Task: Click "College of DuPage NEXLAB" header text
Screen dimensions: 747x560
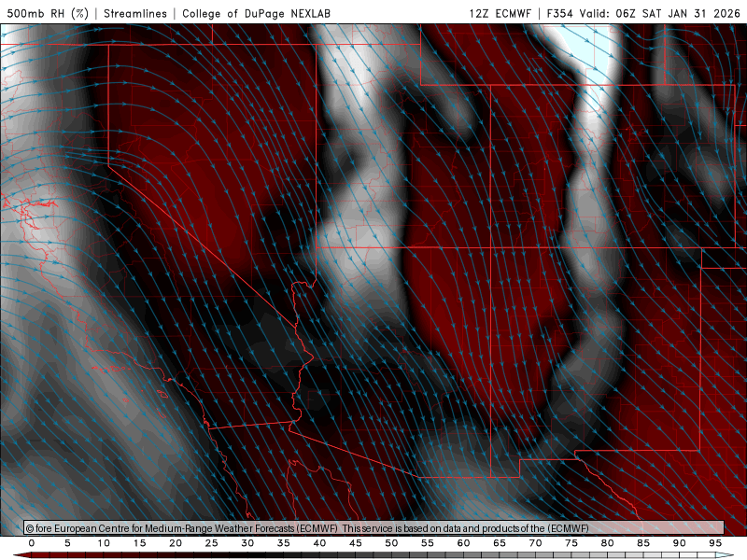Action: (256, 13)
